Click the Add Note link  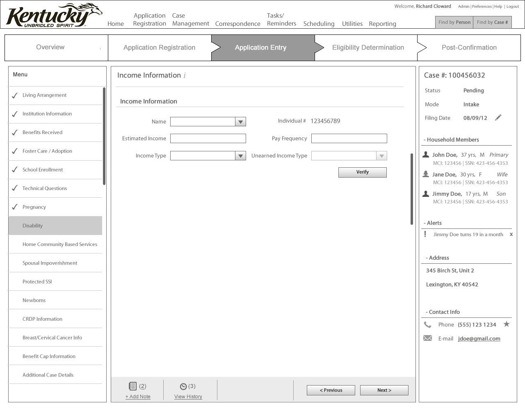pos(138,397)
